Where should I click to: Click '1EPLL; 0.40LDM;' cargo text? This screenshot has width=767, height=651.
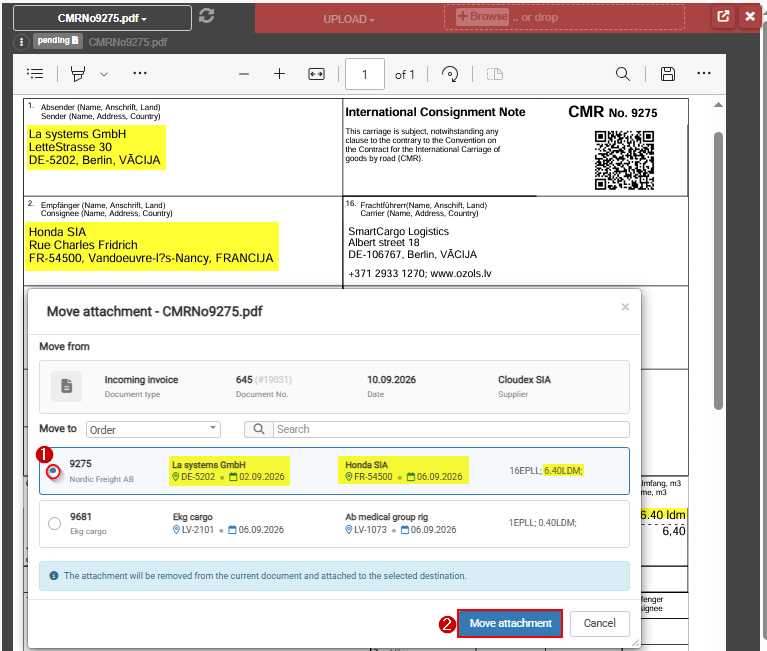[542, 523]
